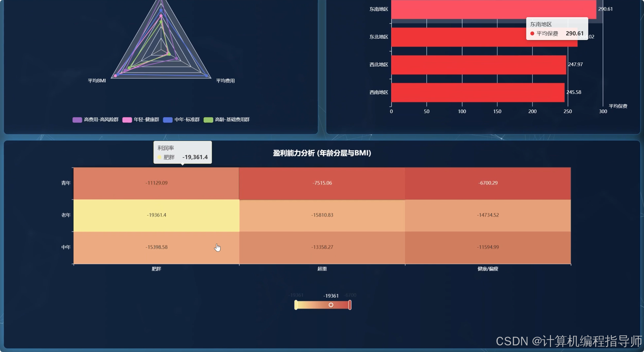Click the 健康/偏瘦 x-axis category label
This screenshot has height=352, width=644.
(x=488, y=269)
